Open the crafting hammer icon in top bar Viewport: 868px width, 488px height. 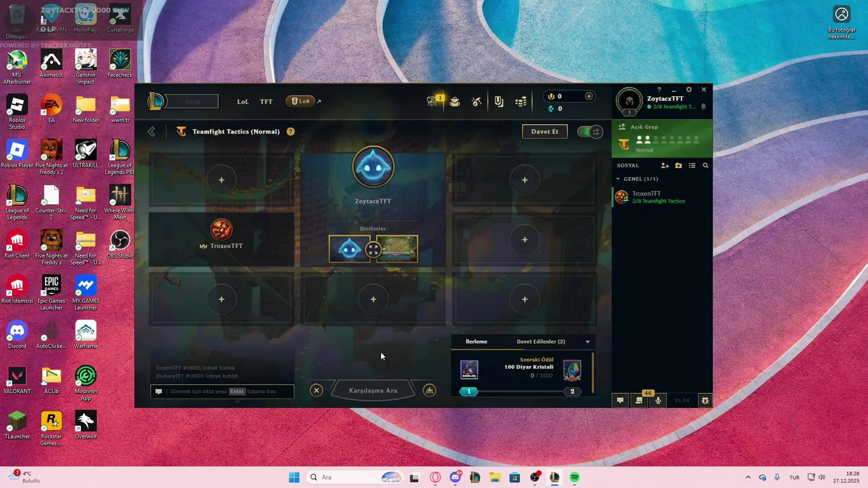tap(477, 102)
